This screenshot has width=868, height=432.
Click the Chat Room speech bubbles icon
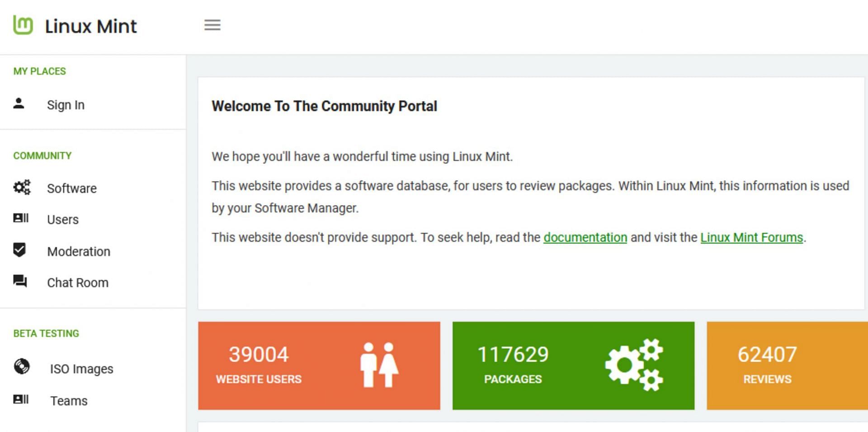click(x=20, y=281)
